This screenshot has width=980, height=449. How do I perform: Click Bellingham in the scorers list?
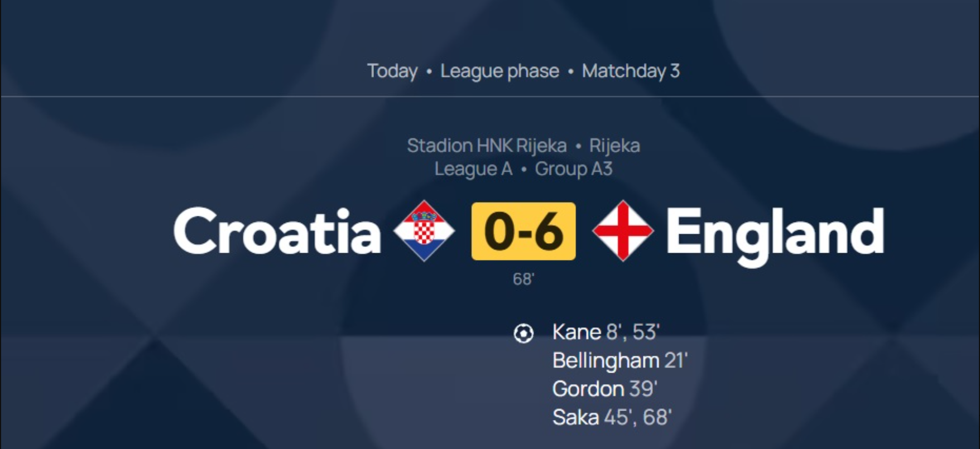click(x=606, y=360)
